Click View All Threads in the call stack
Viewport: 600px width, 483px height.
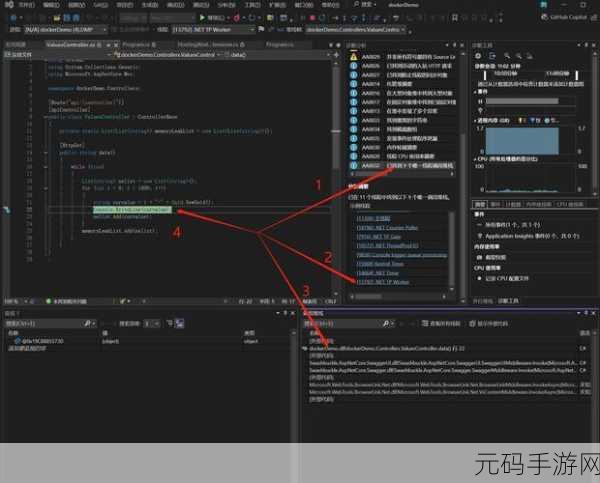(x=442, y=324)
